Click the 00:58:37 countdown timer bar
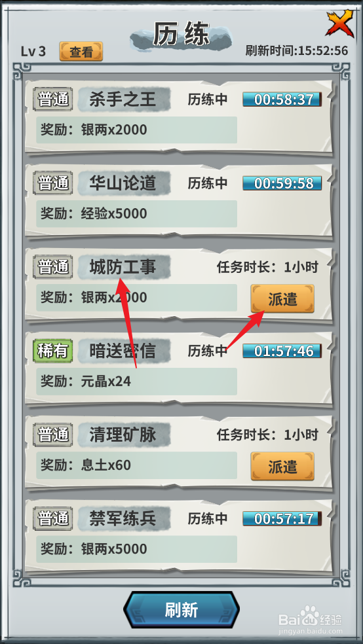 click(x=282, y=99)
